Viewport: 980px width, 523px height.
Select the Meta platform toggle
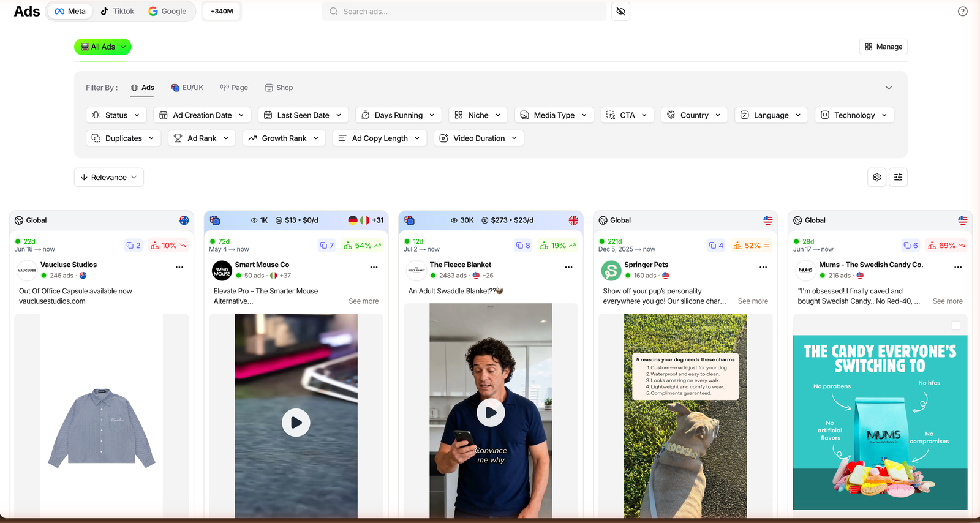(x=70, y=11)
